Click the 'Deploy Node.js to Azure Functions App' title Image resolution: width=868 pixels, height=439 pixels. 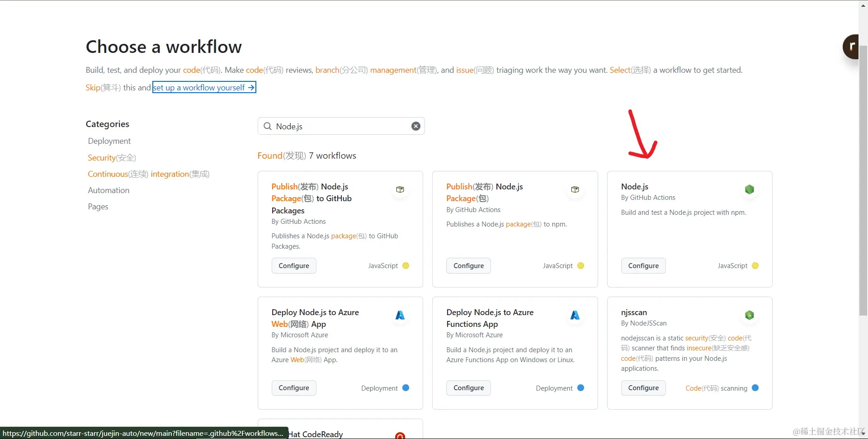point(490,318)
